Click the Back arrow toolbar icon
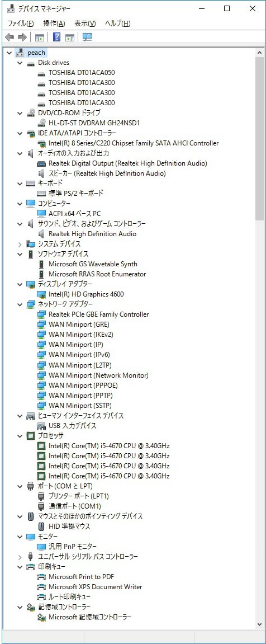This screenshot has height=644, width=266. coord(9,37)
